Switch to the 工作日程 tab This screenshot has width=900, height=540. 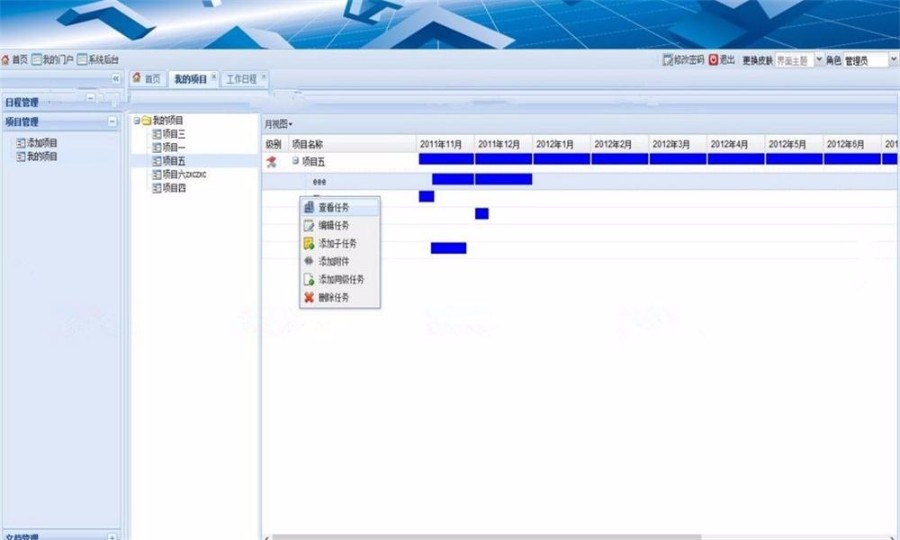[x=241, y=79]
